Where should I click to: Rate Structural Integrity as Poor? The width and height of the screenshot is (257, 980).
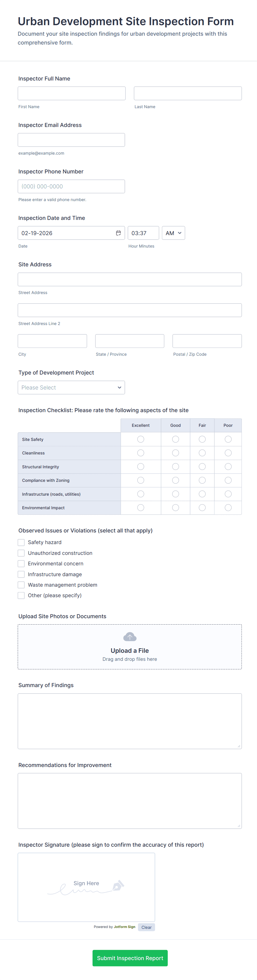(x=228, y=467)
